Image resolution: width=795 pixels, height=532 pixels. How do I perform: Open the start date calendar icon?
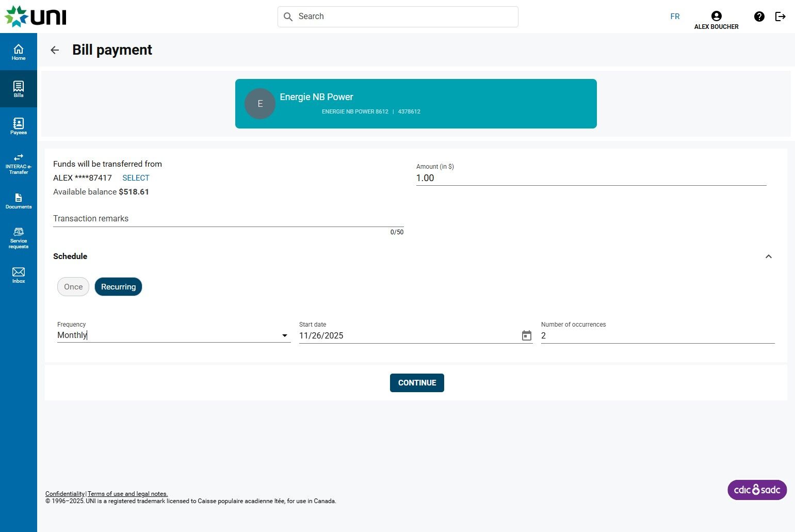click(526, 335)
